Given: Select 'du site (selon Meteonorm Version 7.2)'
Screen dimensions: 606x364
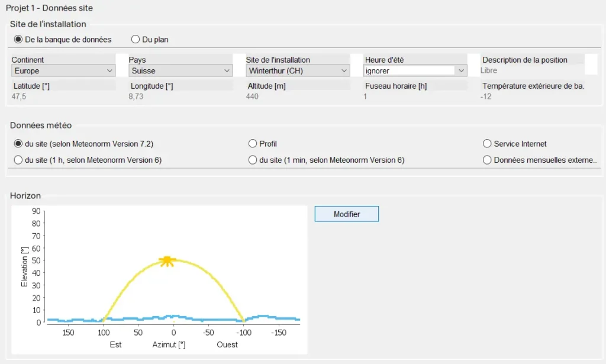Looking at the screenshot, I should 18,144.
